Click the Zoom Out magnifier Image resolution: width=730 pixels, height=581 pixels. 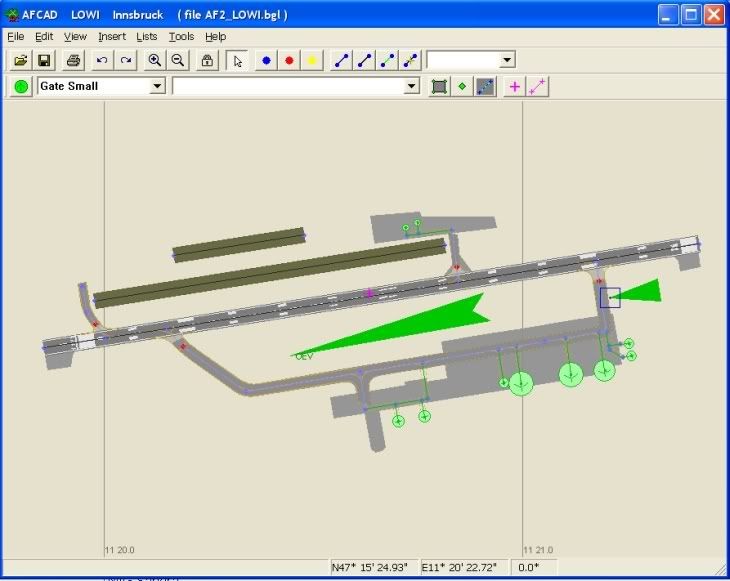(178, 60)
